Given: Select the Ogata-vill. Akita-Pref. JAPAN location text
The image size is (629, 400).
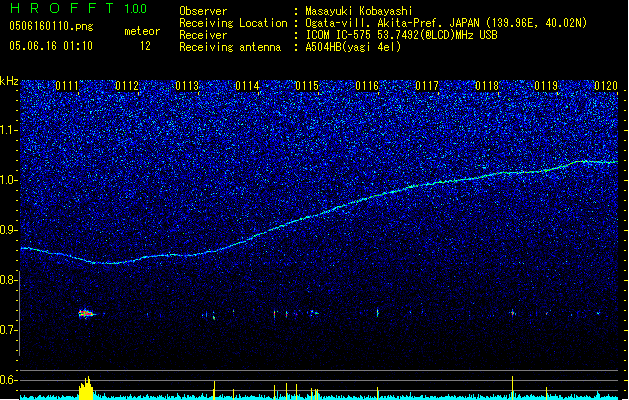Looking at the screenshot, I should (x=446, y=23).
